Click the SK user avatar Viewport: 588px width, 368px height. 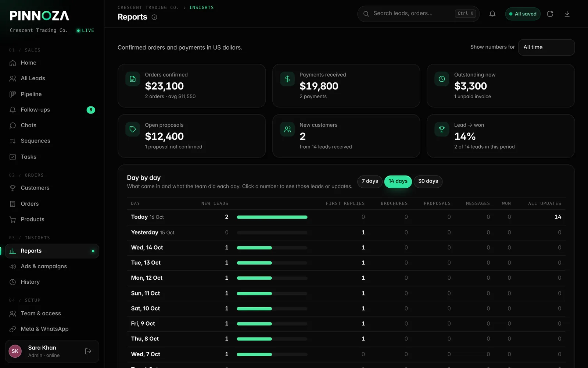tap(15, 351)
